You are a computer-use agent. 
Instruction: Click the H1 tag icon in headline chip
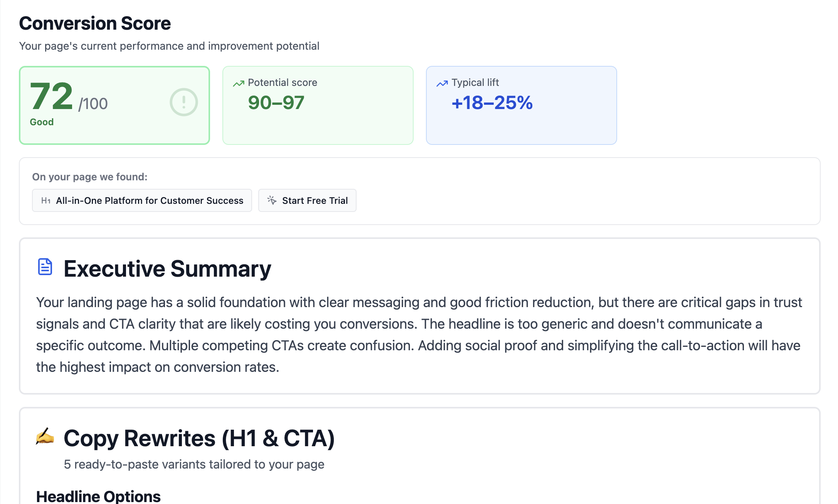pyautogui.click(x=46, y=201)
